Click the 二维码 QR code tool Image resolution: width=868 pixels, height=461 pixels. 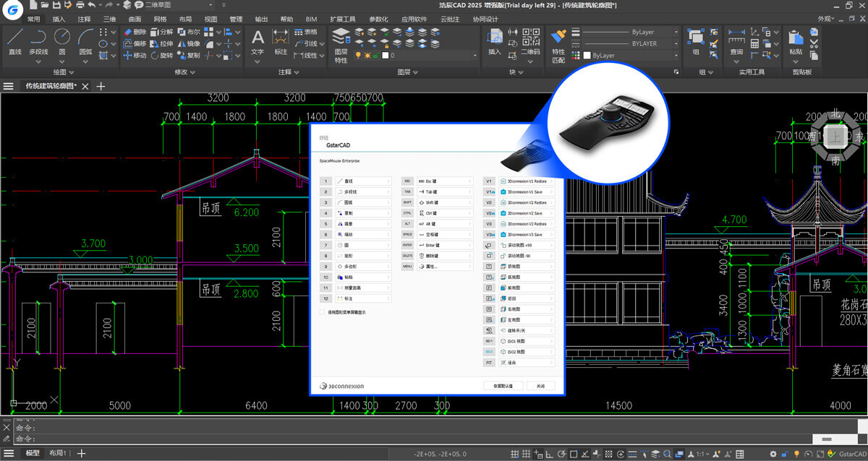point(531,42)
